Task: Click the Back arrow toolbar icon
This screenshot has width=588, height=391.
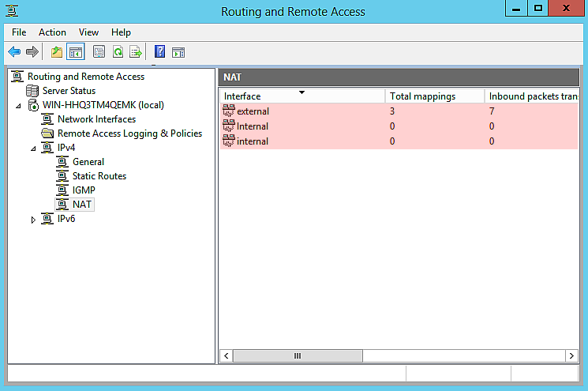Action: point(14,52)
